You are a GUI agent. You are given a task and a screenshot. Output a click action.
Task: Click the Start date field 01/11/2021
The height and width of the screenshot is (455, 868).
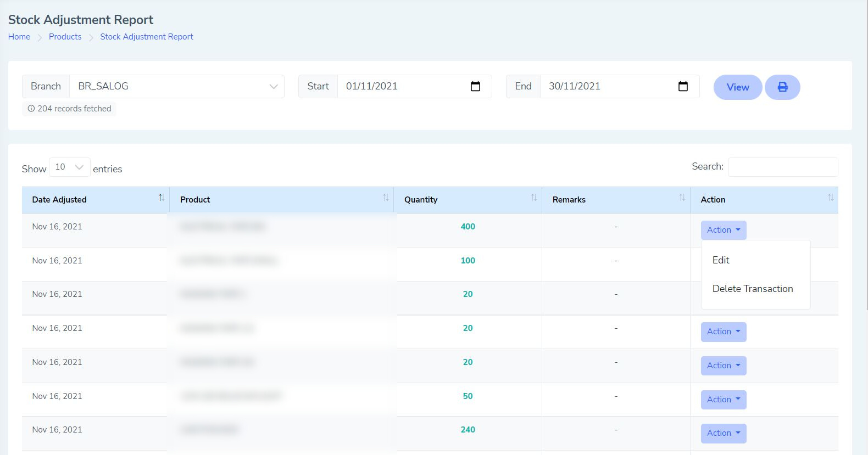(x=414, y=86)
